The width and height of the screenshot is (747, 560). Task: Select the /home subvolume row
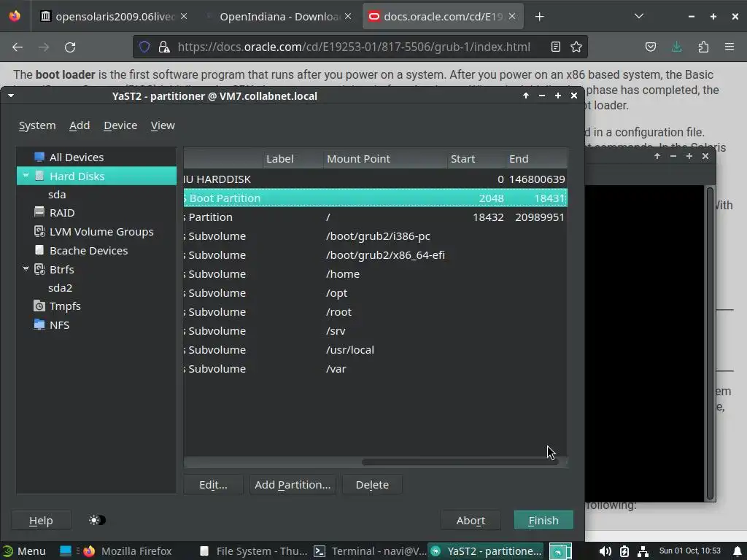point(376,274)
